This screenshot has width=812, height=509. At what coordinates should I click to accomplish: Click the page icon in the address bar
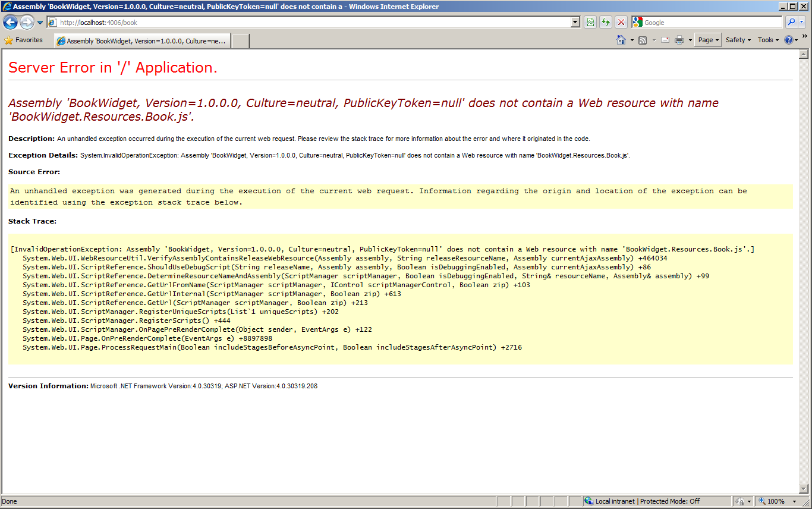click(x=53, y=23)
